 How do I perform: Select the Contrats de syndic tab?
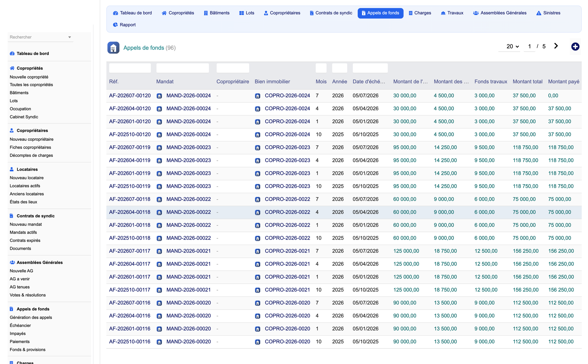coord(331,13)
